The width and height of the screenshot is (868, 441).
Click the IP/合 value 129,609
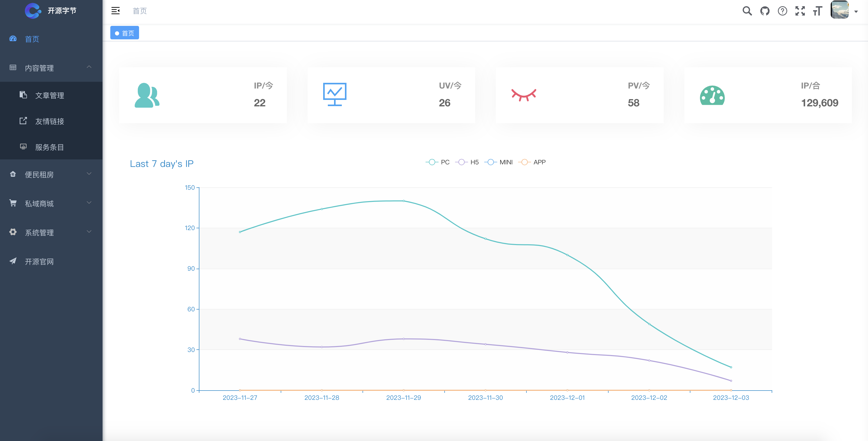click(820, 103)
